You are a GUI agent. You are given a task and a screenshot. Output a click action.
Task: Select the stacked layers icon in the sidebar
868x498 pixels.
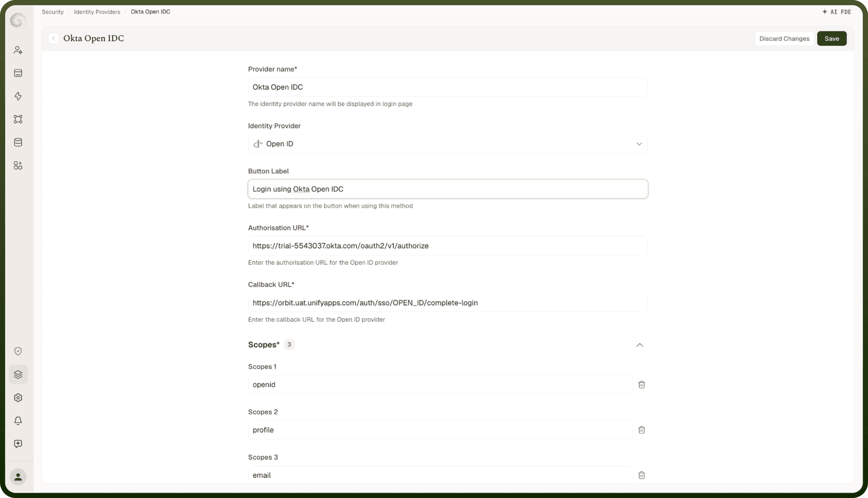click(x=18, y=374)
